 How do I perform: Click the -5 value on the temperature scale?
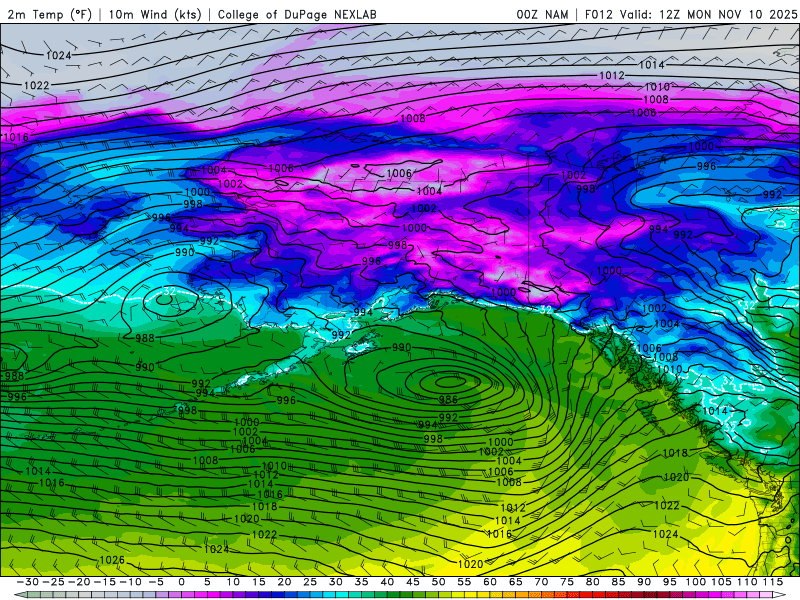point(156,582)
